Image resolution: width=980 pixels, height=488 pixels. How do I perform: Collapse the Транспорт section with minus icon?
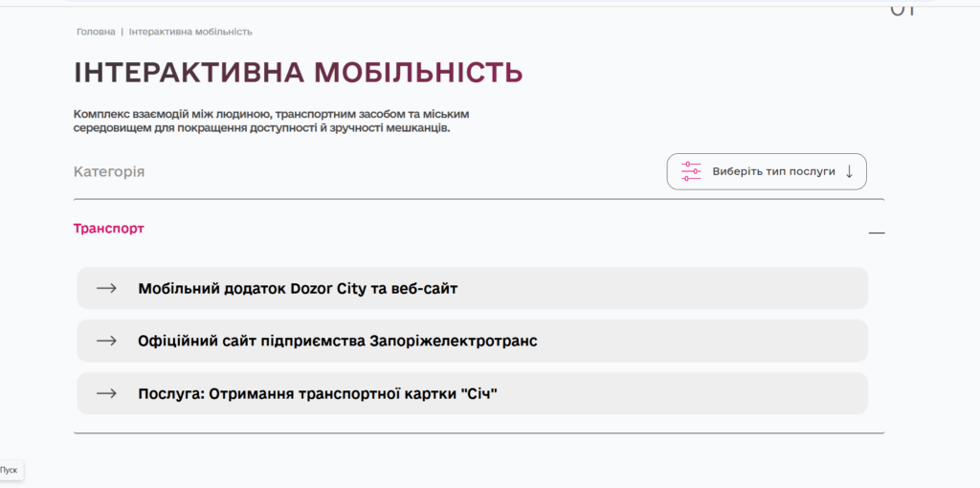pyautogui.click(x=877, y=233)
